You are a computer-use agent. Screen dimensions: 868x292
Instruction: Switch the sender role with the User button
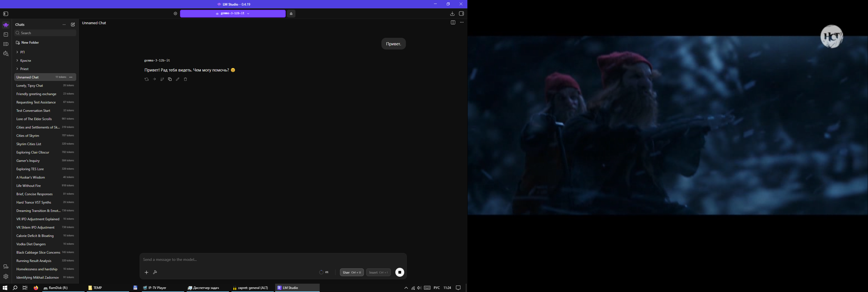point(352,273)
